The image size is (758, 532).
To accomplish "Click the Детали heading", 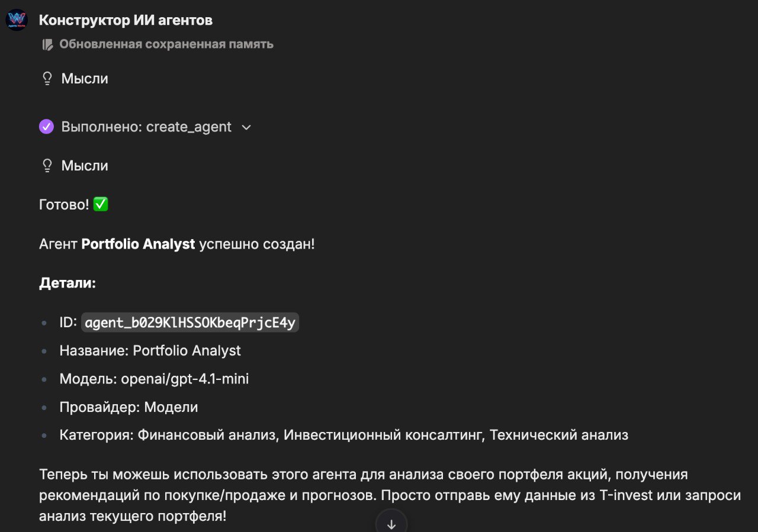I will tap(68, 283).
